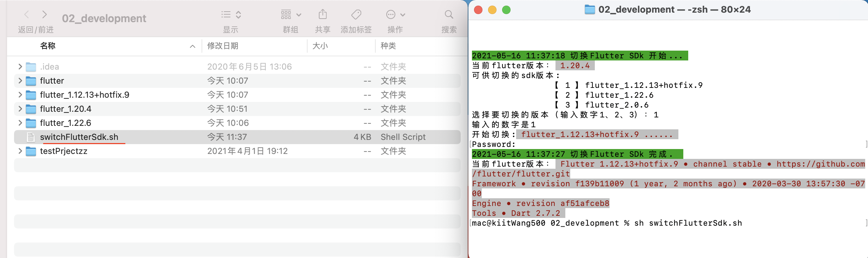Select the row named flutter
The width and height of the screenshot is (868, 258).
(x=52, y=80)
